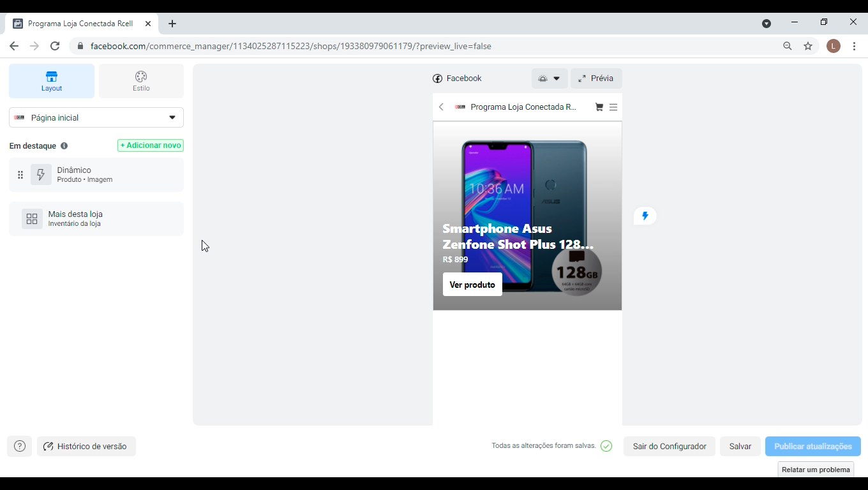Click the back arrow in shop preview
868x490 pixels.
coord(441,107)
